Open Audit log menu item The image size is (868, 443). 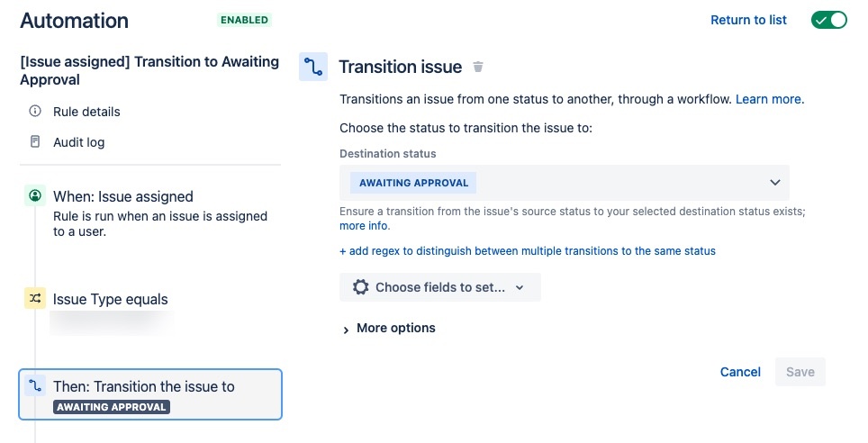pos(78,142)
